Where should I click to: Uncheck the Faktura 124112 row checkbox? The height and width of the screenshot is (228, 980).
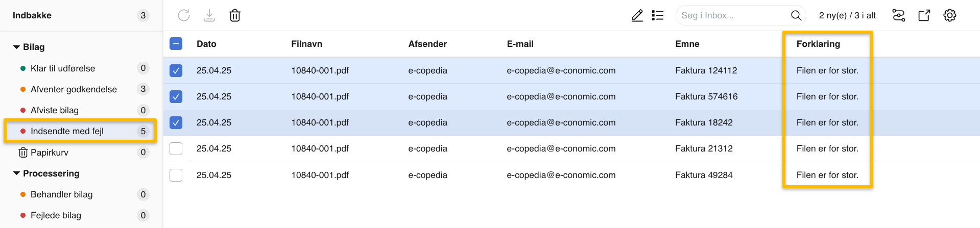(176, 70)
